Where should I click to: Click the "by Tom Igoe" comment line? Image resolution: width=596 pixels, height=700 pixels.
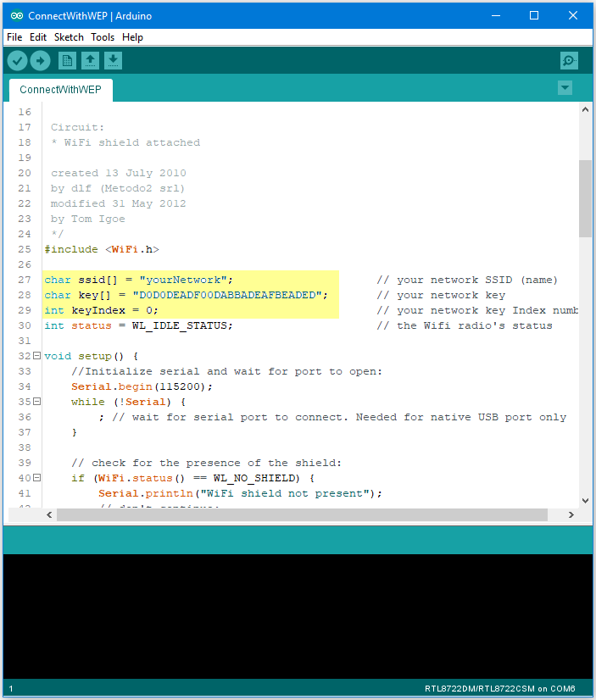point(87,219)
